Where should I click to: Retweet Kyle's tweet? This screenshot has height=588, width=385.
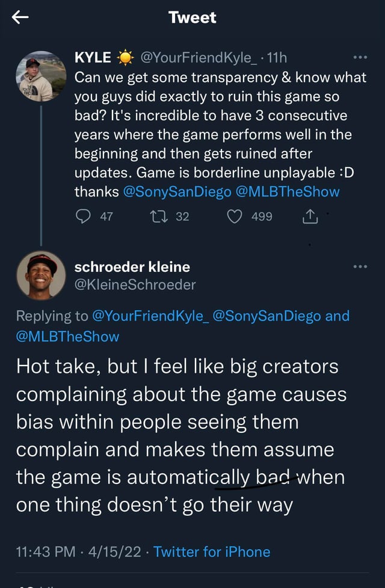167,216
